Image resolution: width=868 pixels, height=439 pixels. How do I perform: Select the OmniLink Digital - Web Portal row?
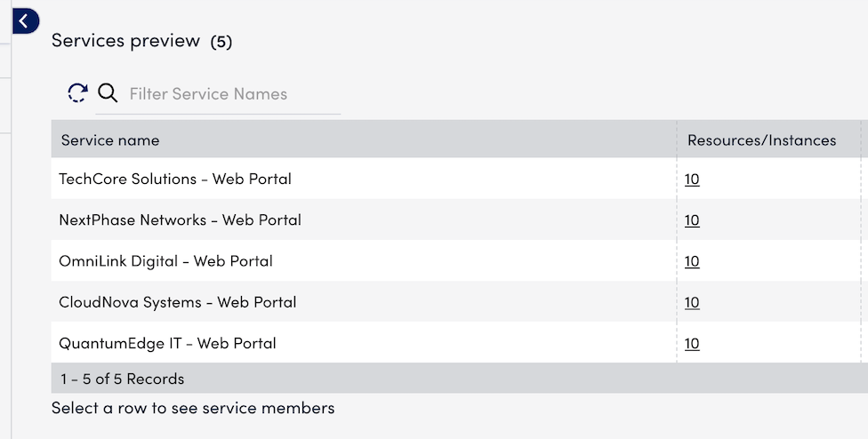click(x=165, y=261)
